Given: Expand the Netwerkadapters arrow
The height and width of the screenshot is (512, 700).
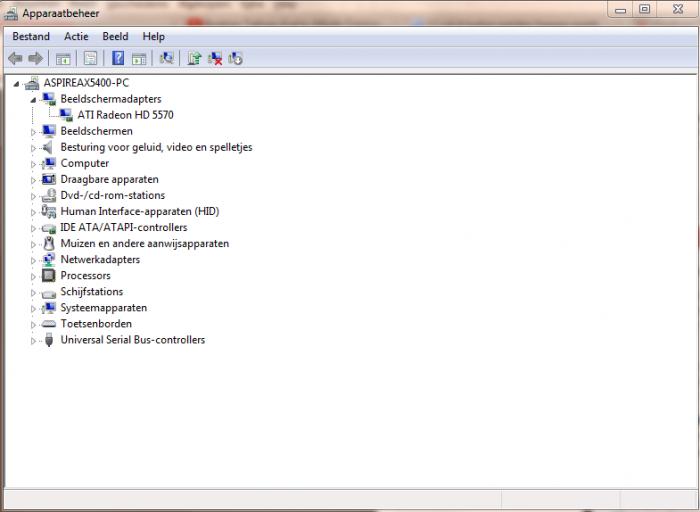Looking at the screenshot, I should 33,260.
